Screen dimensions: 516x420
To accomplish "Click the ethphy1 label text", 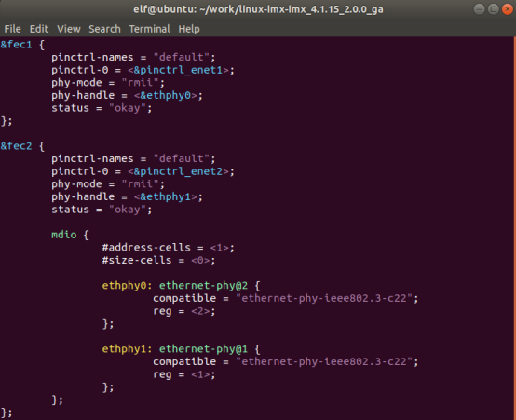I will pos(124,349).
